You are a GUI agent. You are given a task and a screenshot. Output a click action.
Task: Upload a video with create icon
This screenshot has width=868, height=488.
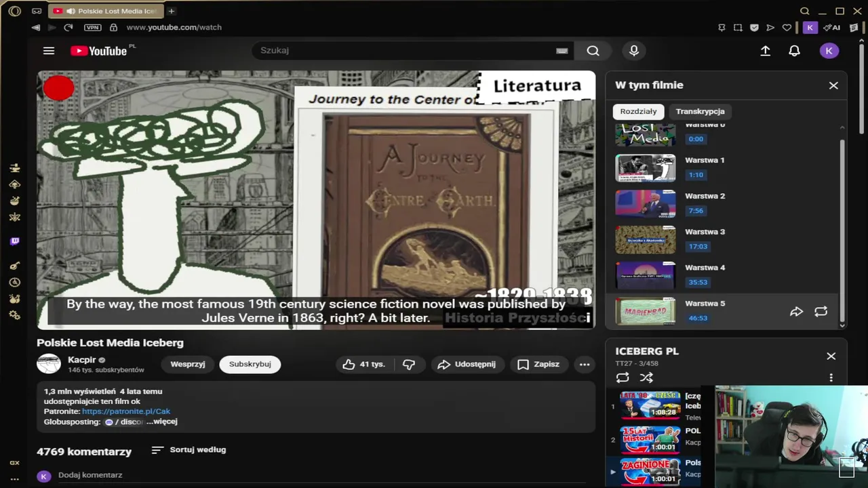[765, 51]
